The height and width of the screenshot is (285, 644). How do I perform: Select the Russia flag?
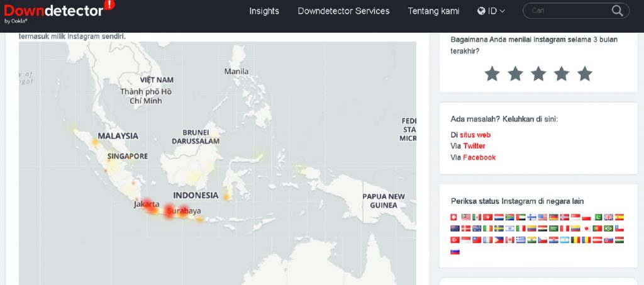[x=455, y=252]
